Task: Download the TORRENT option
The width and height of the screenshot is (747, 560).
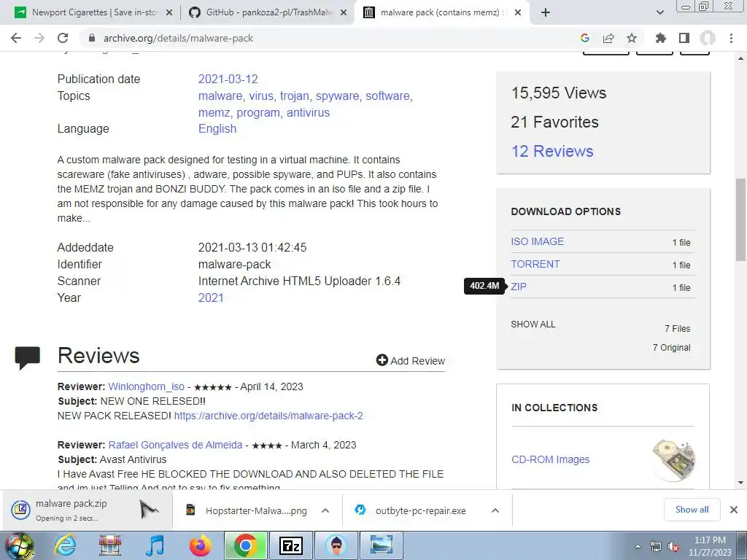Action: point(535,264)
